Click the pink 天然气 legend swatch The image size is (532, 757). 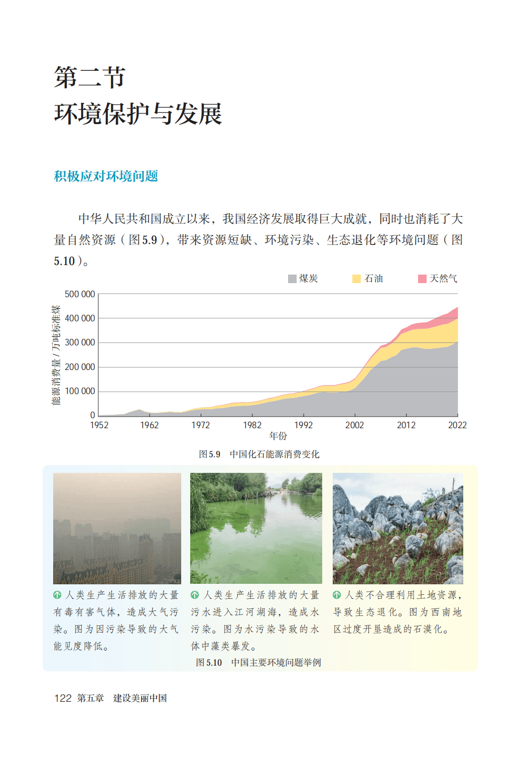(x=422, y=279)
